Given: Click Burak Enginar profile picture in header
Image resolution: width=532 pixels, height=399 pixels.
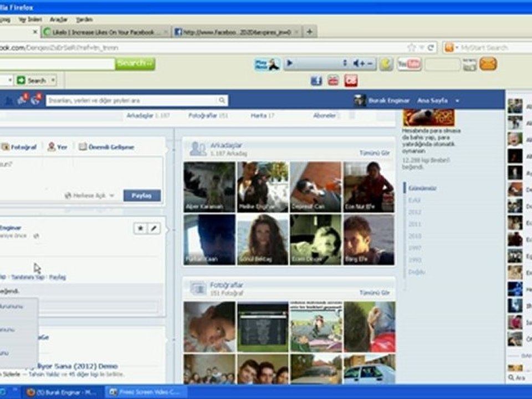Looking at the screenshot, I should [360, 100].
